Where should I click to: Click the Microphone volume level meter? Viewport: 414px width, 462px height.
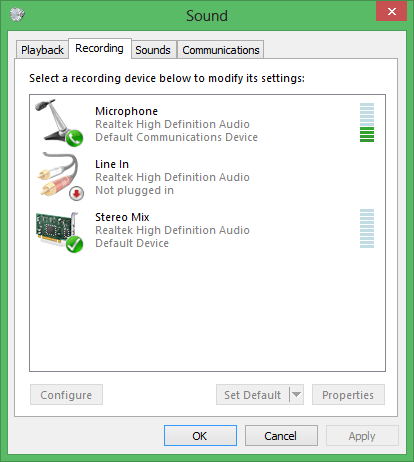[367, 122]
